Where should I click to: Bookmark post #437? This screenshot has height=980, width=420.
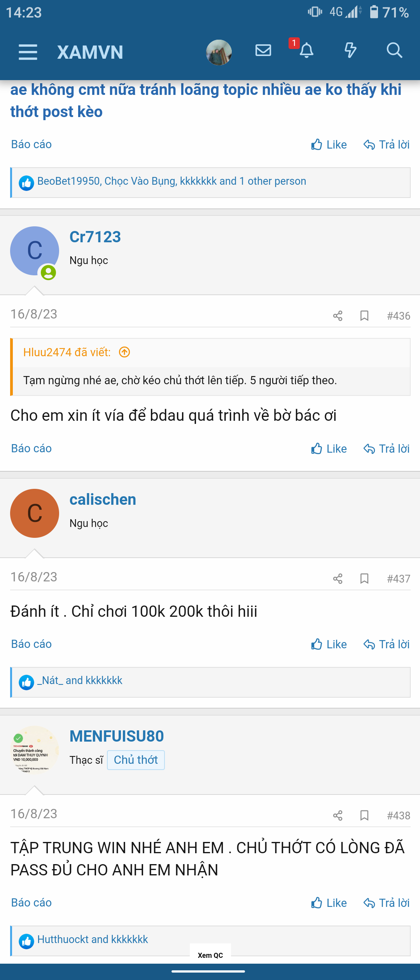point(364,579)
